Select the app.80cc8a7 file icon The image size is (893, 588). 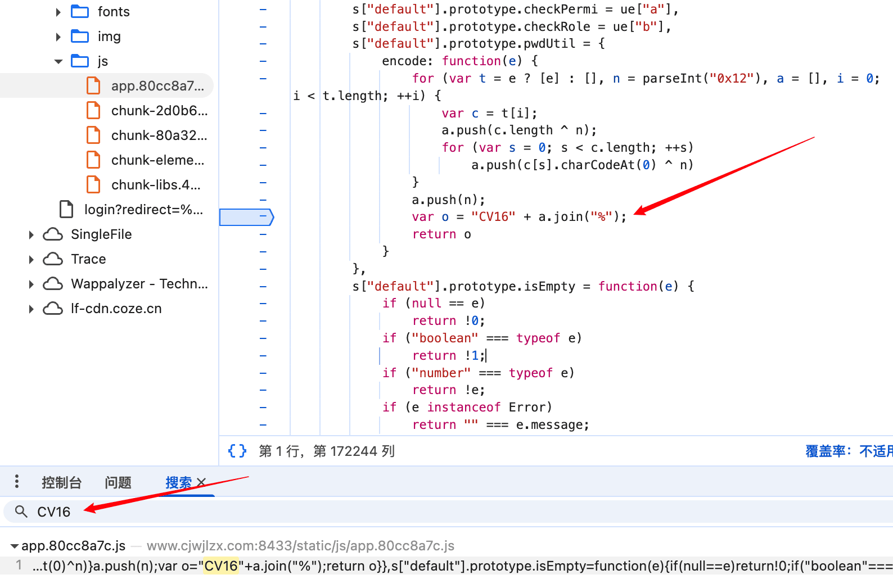pyautogui.click(x=93, y=86)
